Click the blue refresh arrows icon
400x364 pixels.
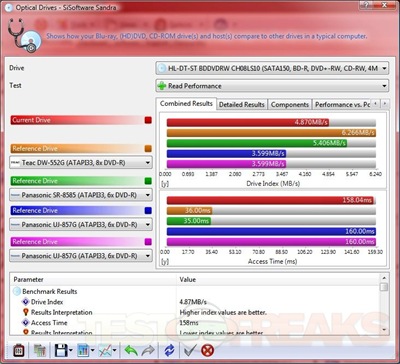tap(169, 350)
